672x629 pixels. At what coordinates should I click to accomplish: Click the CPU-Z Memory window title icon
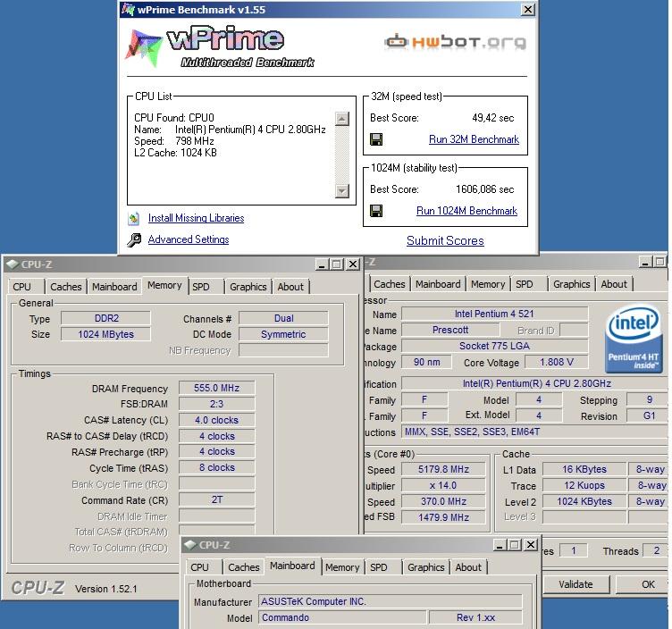(x=13, y=264)
